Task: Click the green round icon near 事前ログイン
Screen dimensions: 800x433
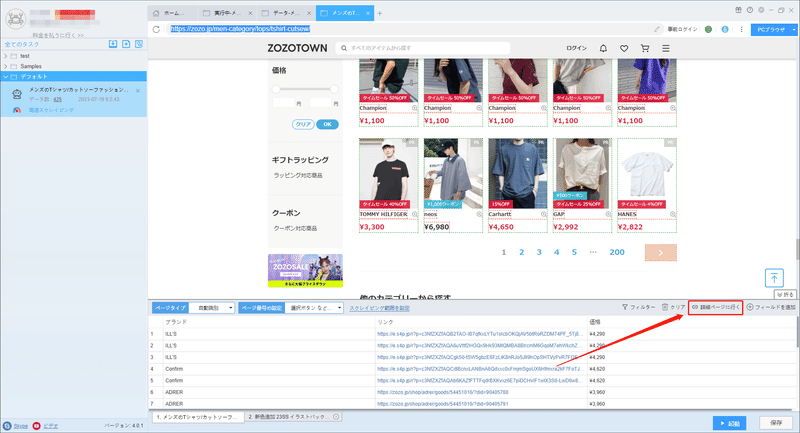Action: [x=708, y=30]
